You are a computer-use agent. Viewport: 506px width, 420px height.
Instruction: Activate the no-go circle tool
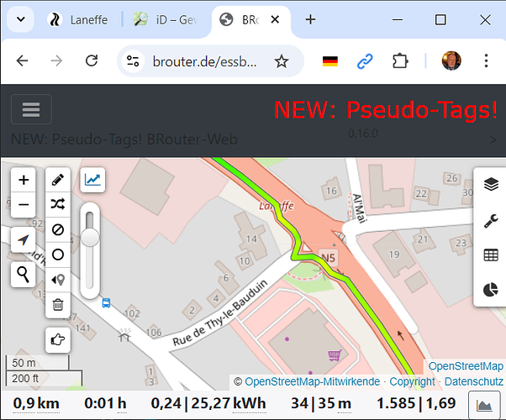(x=58, y=255)
